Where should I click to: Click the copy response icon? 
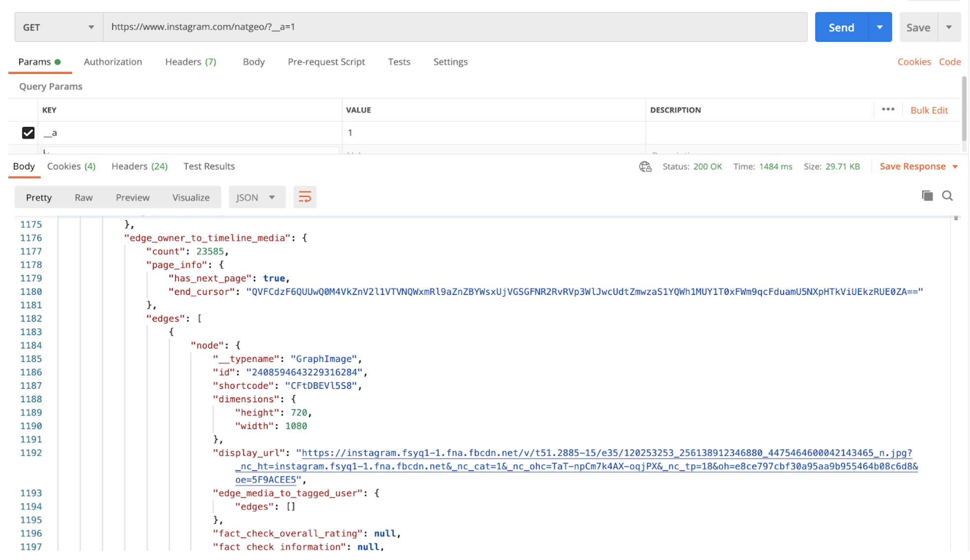point(927,196)
